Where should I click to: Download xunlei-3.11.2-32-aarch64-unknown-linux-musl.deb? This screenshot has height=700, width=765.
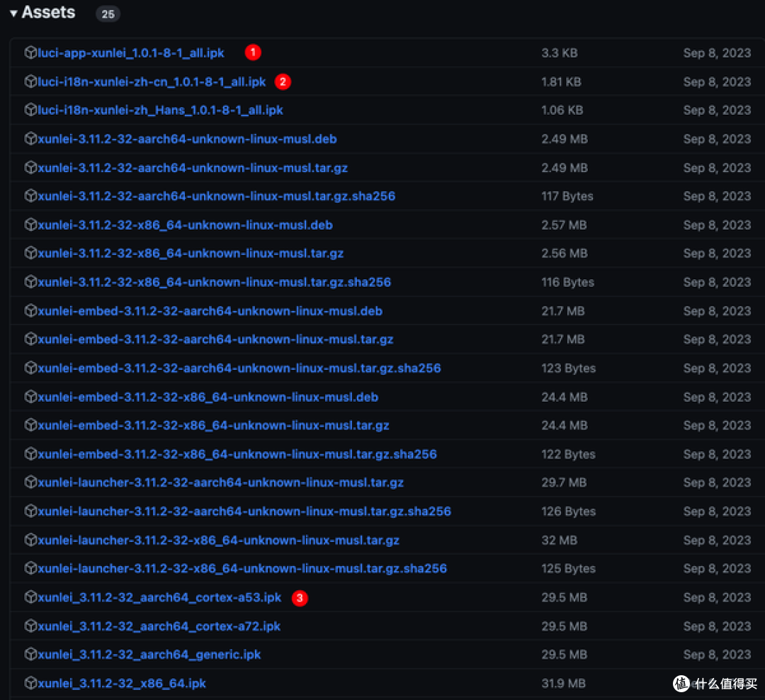[187, 139]
